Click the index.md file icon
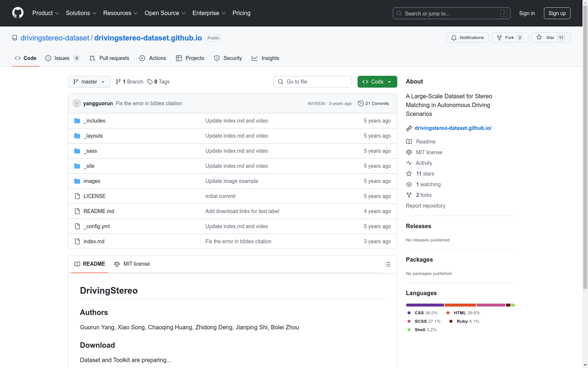 77,241
